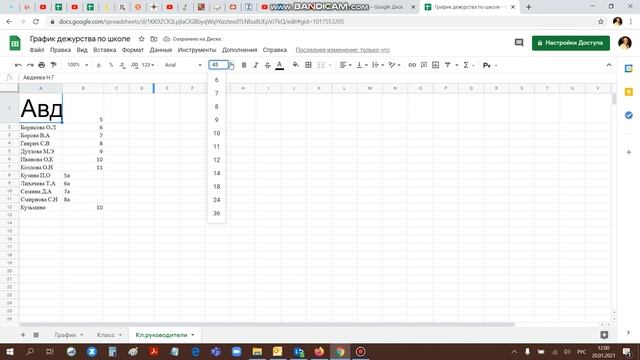The image size is (640, 360).
Task: Click the Windows Start button
Action: point(9,351)
